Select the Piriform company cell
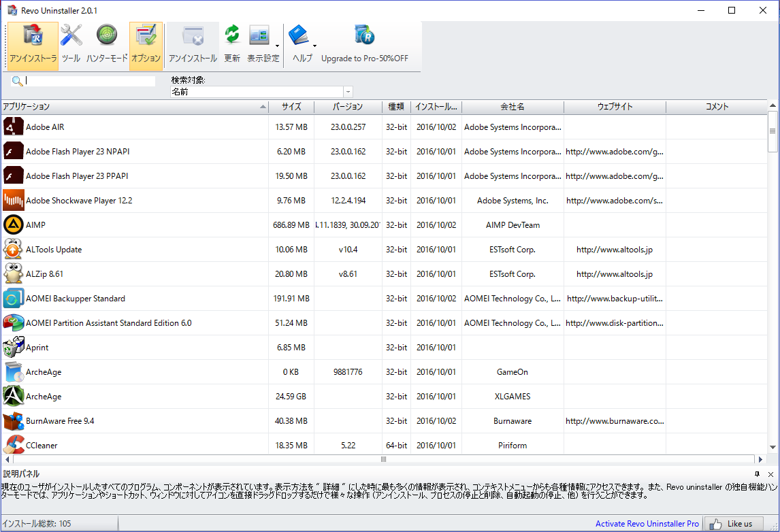This screenshot has height=532, width=780. [513, 445]
